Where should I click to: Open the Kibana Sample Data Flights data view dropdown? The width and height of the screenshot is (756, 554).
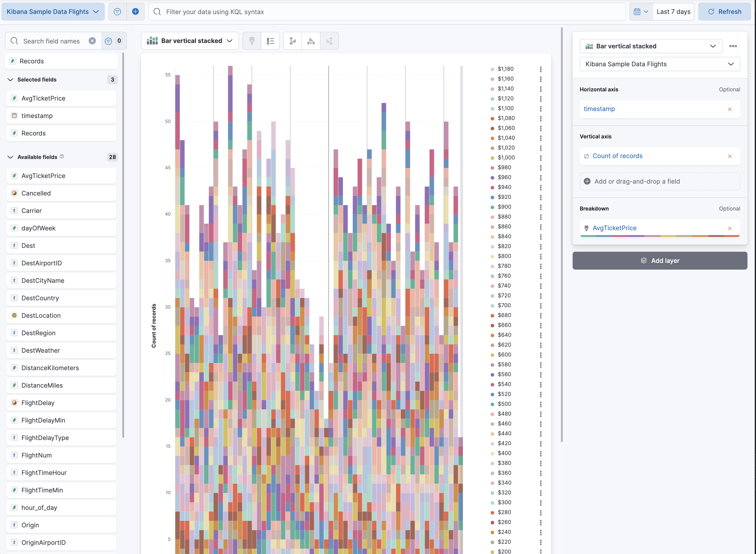coord(659,64)
